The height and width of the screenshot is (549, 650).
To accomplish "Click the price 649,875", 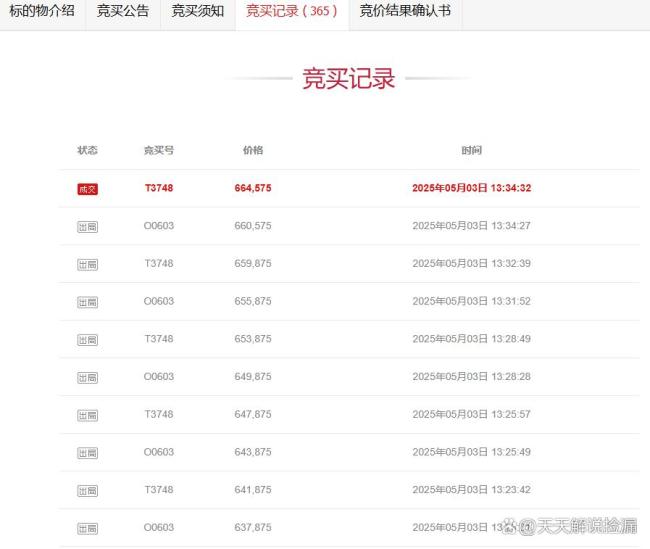I will 253,377.
